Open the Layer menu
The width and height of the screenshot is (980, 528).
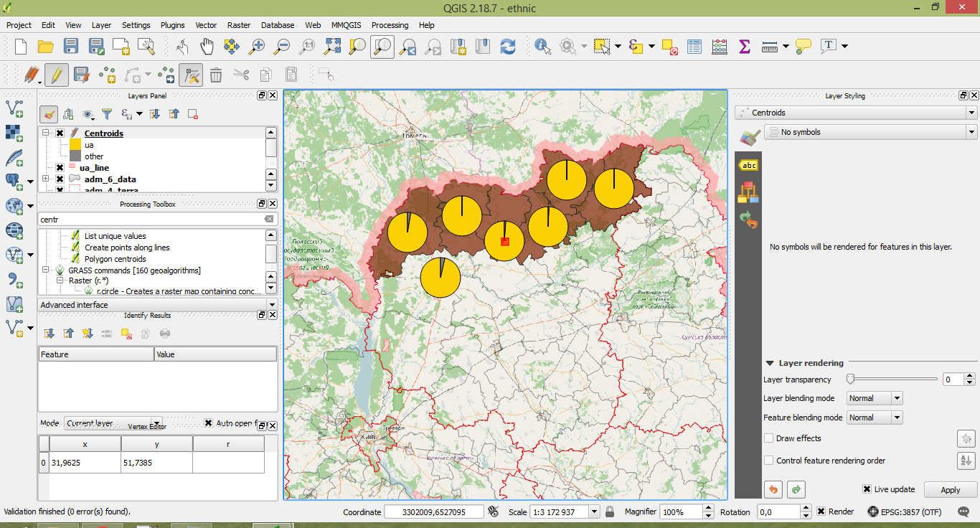point(101,25)
